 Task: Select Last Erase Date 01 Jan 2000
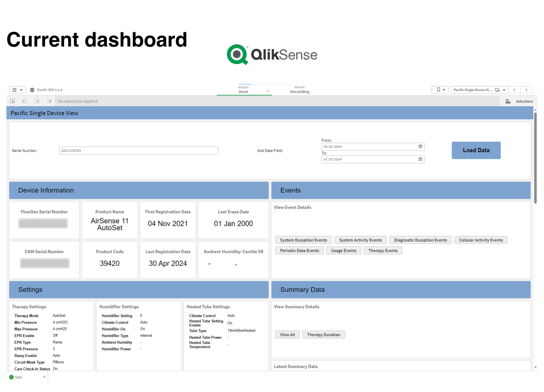(x=233, y=223)
